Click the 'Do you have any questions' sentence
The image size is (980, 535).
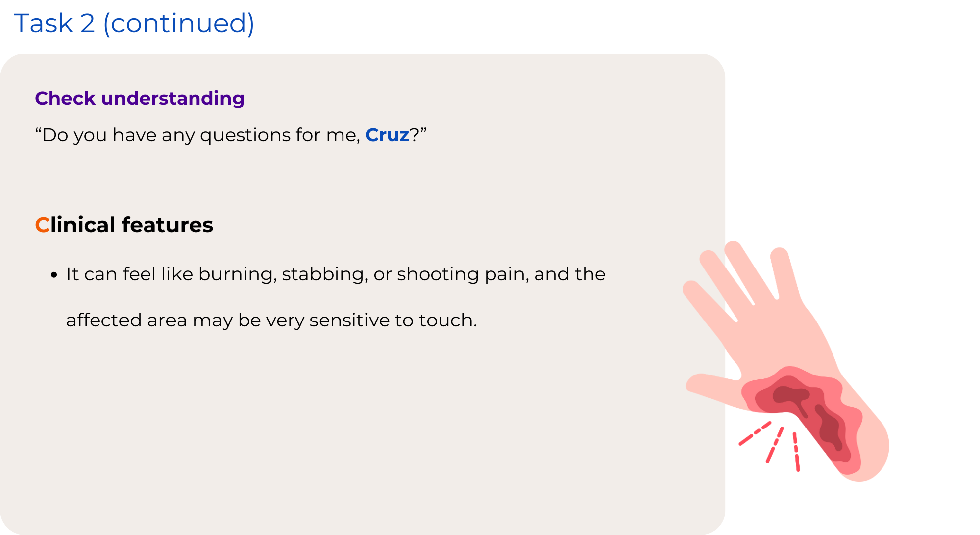click(198, 135)
